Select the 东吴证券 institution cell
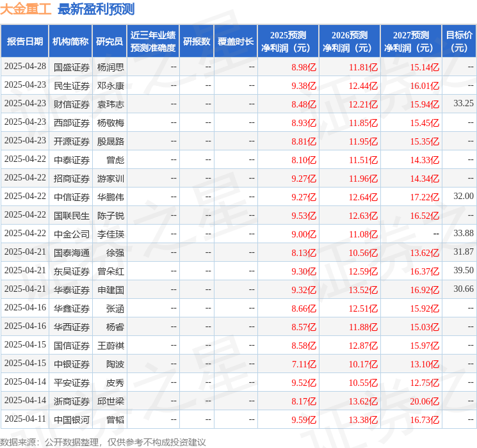477x448 pixels. pos(72,271)
